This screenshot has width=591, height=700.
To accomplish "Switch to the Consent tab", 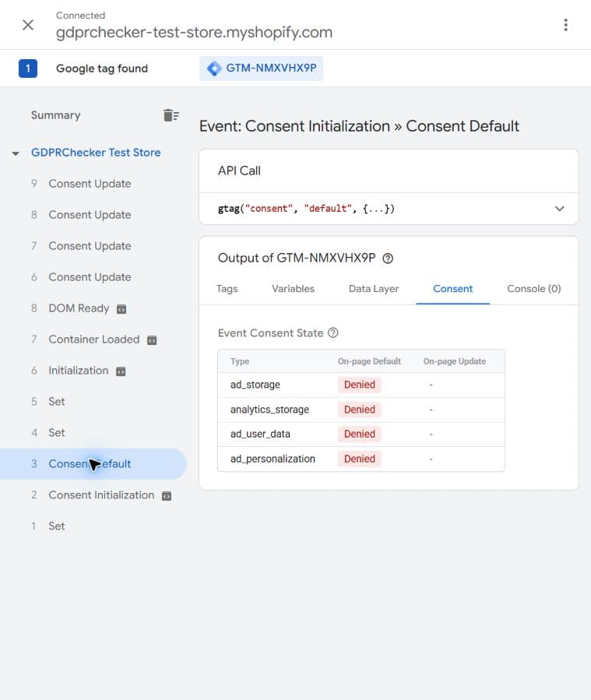I will point(452,289).
